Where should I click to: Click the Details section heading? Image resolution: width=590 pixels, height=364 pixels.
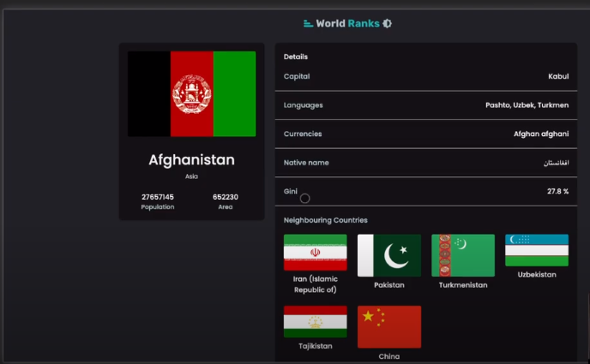(x=296, y=57)
